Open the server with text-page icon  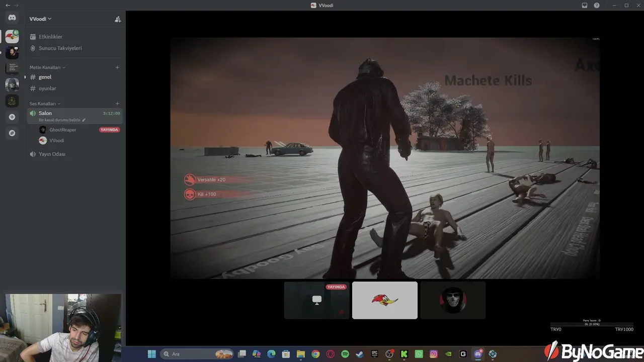[x=12, y=68]
